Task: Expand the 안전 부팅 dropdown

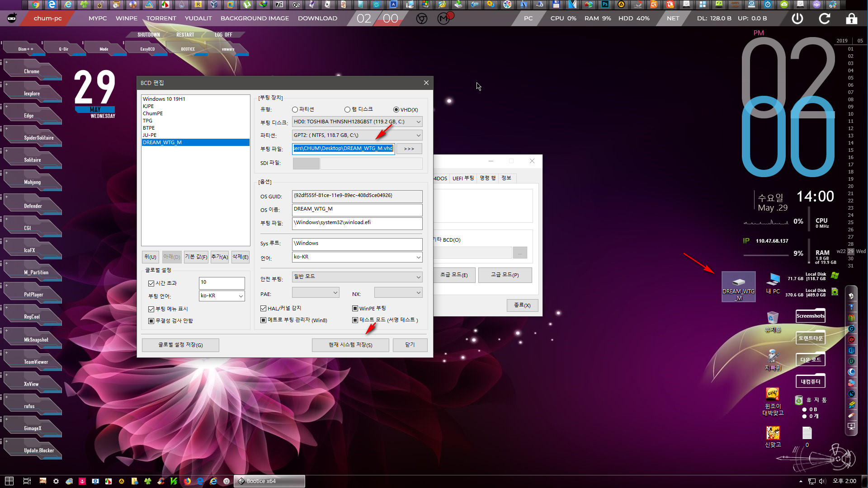Action: coord(357,277)
